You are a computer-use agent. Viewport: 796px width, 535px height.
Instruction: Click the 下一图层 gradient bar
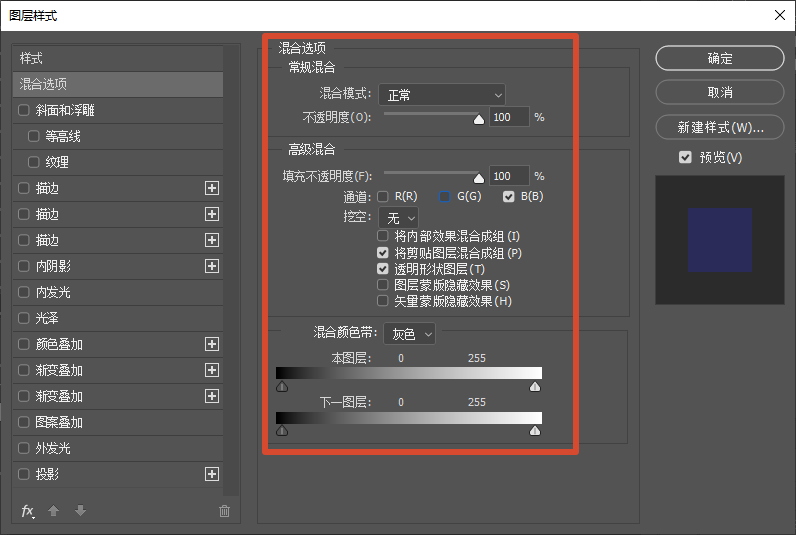(409, 418)
